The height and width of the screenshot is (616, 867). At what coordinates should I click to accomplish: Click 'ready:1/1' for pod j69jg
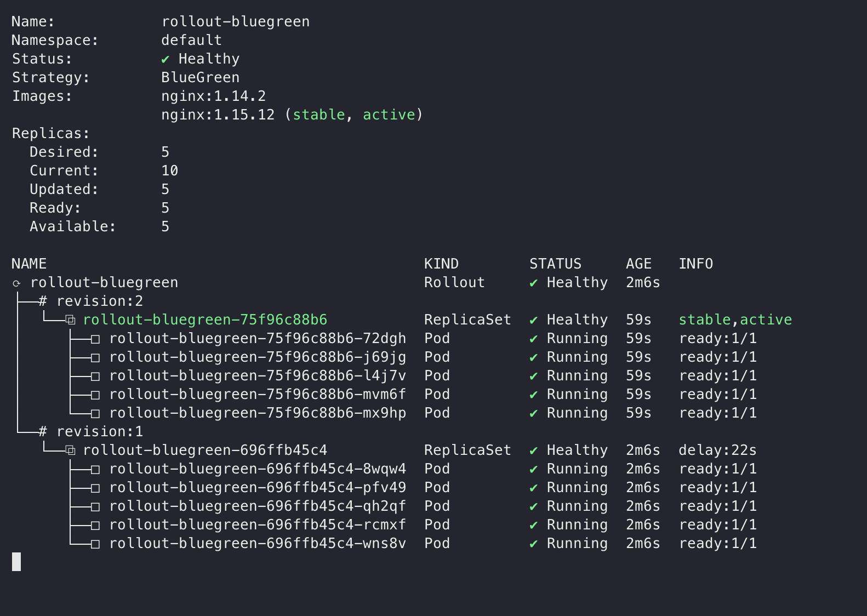tap(718, 357)
